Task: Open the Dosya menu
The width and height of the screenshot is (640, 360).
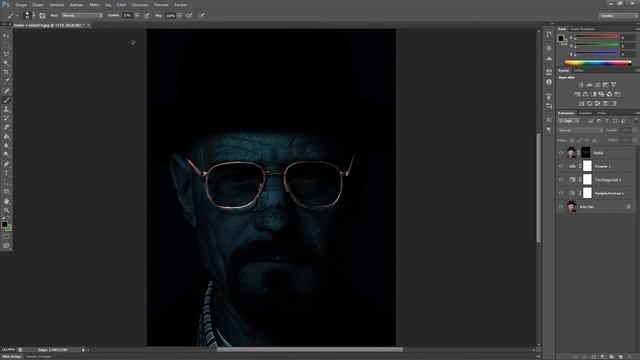Action: (21, 5)
